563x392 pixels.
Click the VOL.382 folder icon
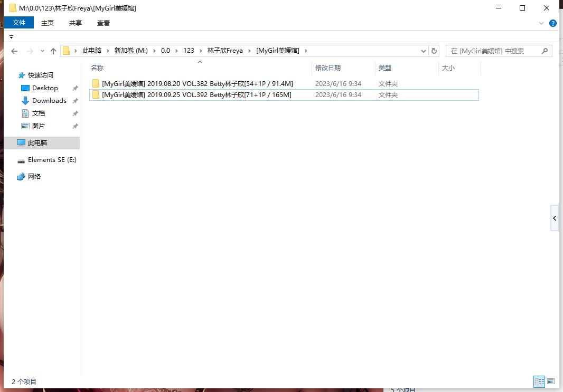(x=96, y=83)
